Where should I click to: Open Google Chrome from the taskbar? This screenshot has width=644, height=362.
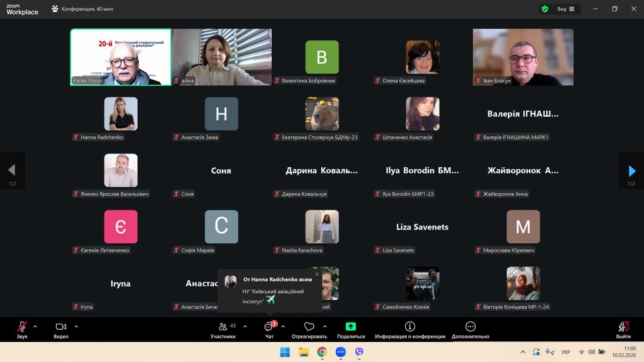point(322,352)
